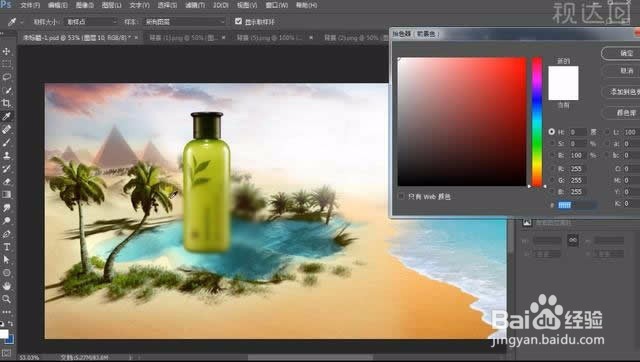Toggle Quick Mask mode icon

7,353
